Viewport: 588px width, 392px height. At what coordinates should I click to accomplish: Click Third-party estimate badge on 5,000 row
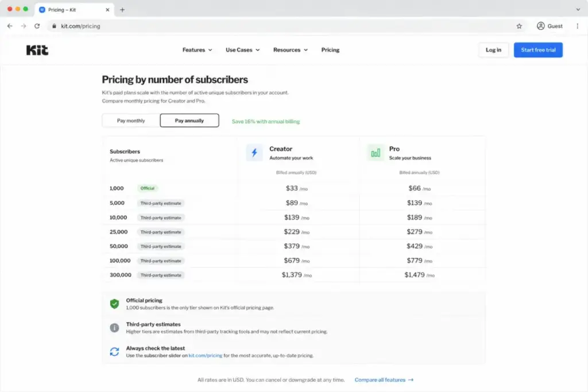(161, 203)
